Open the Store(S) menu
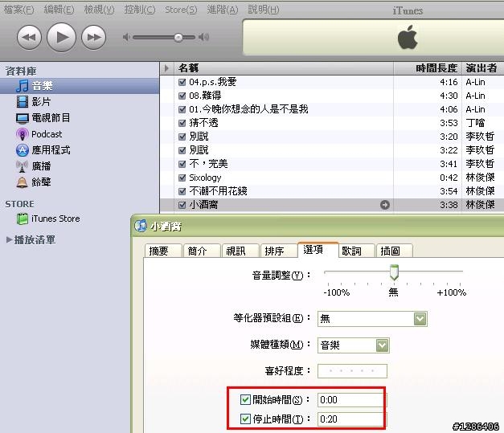This screenshot has width=504, height=433. pos(181,10)
